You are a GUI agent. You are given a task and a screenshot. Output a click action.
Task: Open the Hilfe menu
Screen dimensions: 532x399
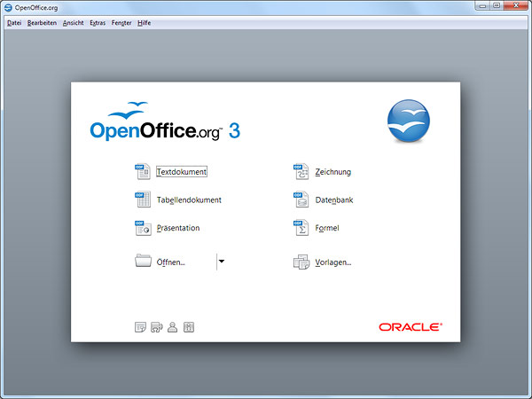click(x=144, y=23)
